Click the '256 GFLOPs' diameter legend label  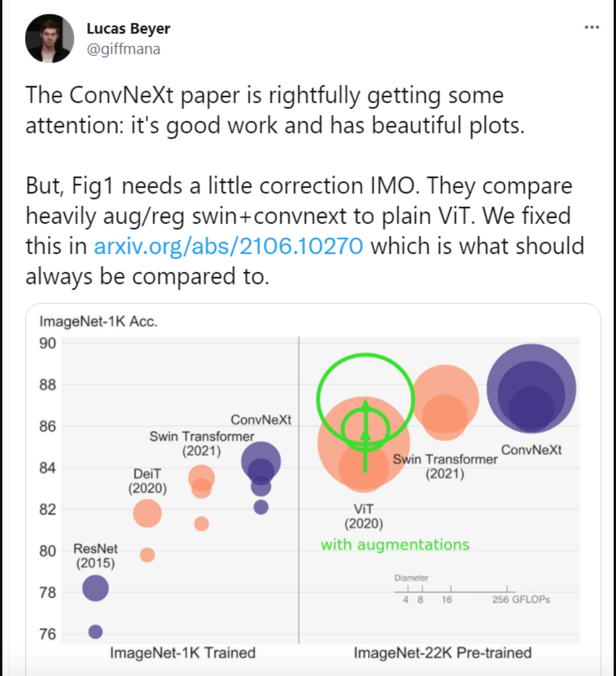click(521, 599)
